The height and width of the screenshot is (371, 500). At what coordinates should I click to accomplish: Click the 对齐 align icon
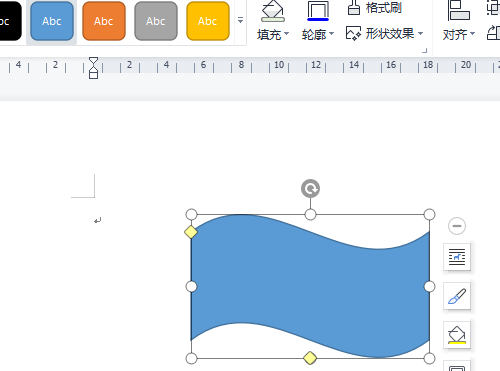[x=459, y=10]
